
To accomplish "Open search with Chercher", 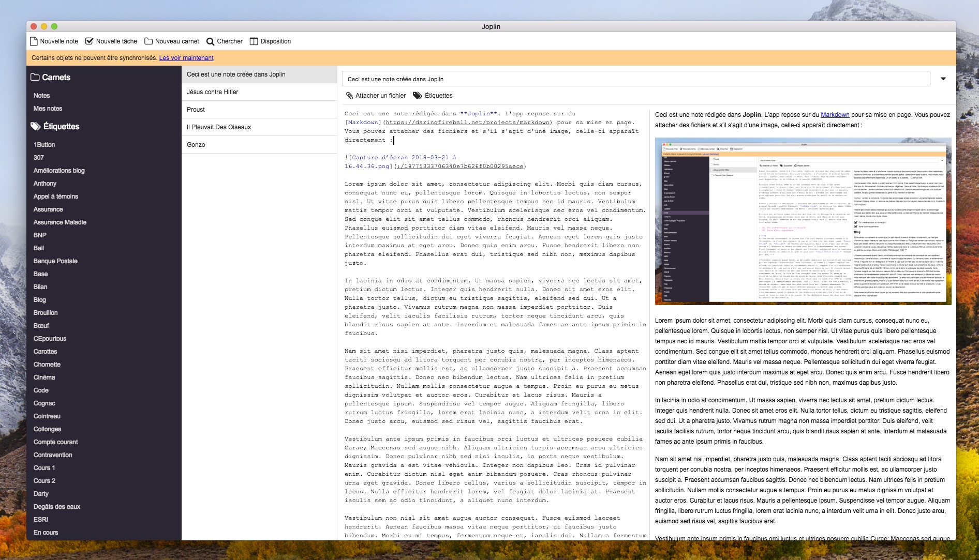I will click(x=225, y=41).
